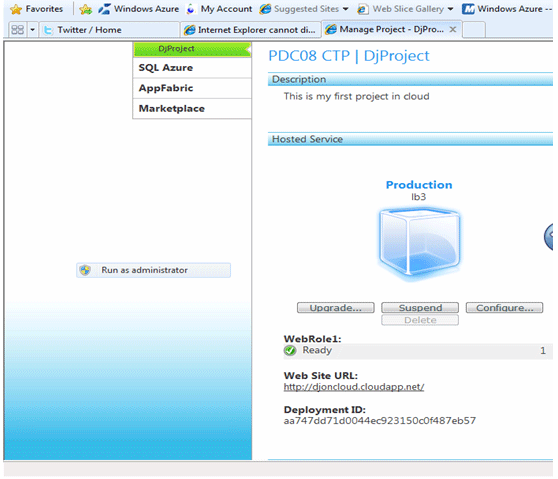
Task: Click the greyed-out Delete button
Action: tap(420, 320)
